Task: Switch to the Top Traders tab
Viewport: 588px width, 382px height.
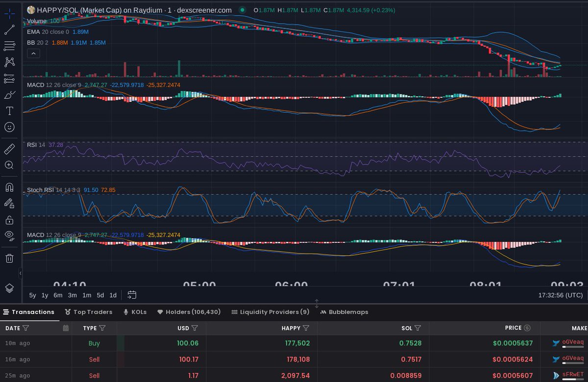Action: pos(89,312)
